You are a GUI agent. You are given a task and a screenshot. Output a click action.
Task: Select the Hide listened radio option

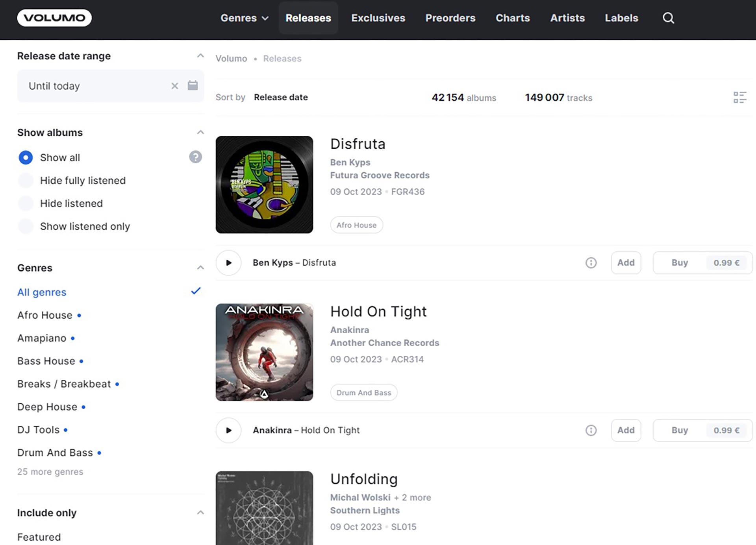[x=26, y=203]
